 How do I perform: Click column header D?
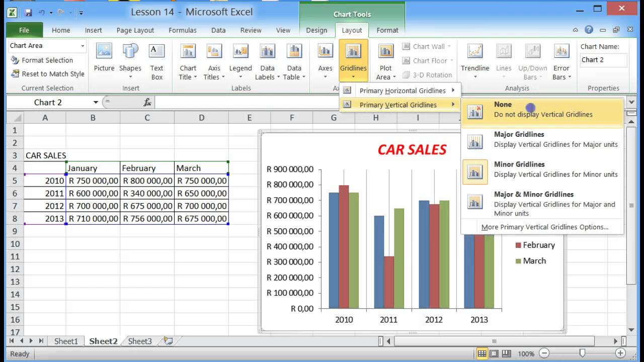[201, 118]
